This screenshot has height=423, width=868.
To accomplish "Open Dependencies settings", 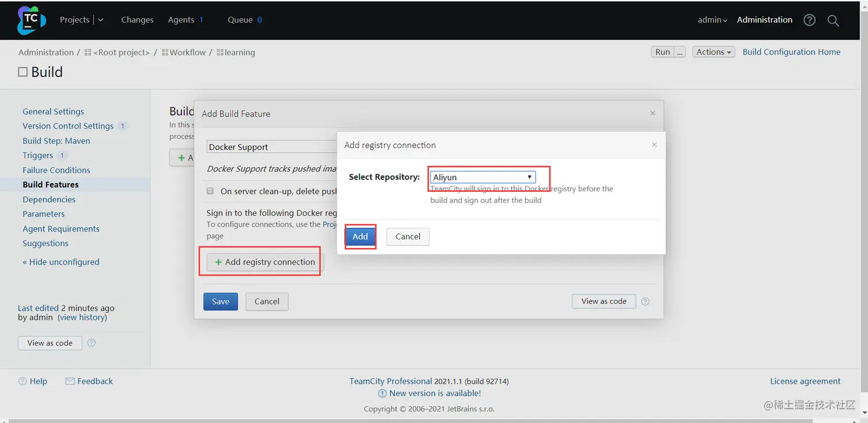I will 49,199.
